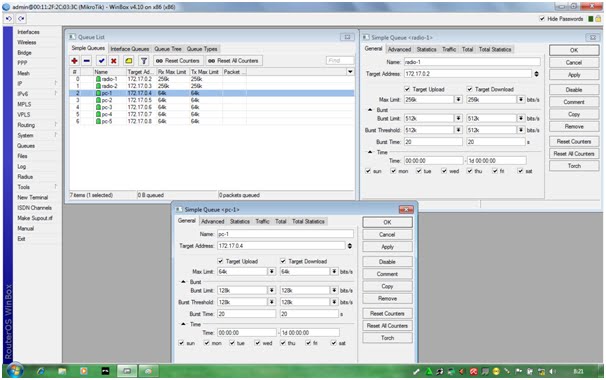
Task: Open the Total Statistics tab in pc-1 window
Action: point(308,222)
